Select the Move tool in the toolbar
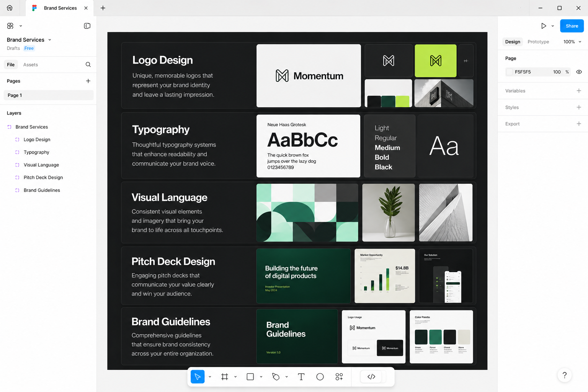 198,377
